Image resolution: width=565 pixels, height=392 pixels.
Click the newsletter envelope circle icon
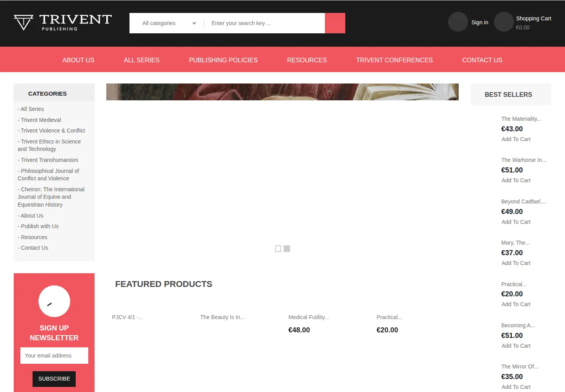coord(54,301)
